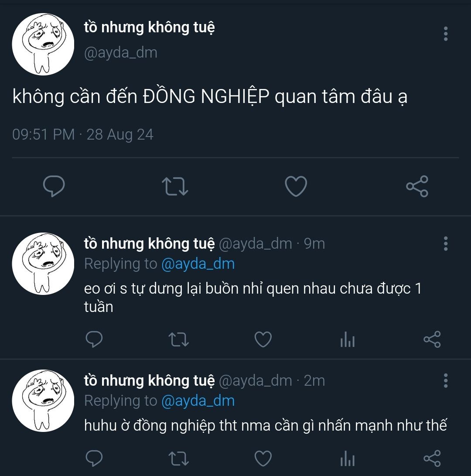Image resolution: width=471 pixels, height=476 pixels.
Task: Reply to the main tweet about ĐỒNG NGHIỆP
Action: click(x=54, y=186)
